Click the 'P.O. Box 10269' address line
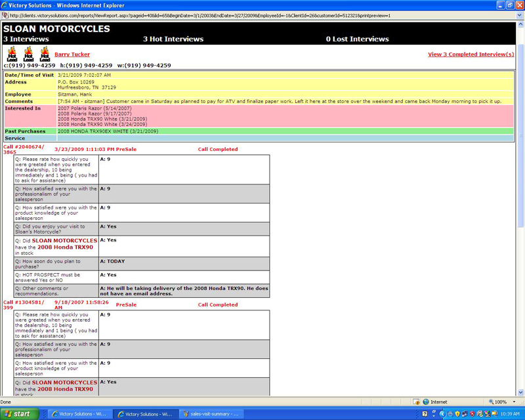 click(x=76, y=82)
